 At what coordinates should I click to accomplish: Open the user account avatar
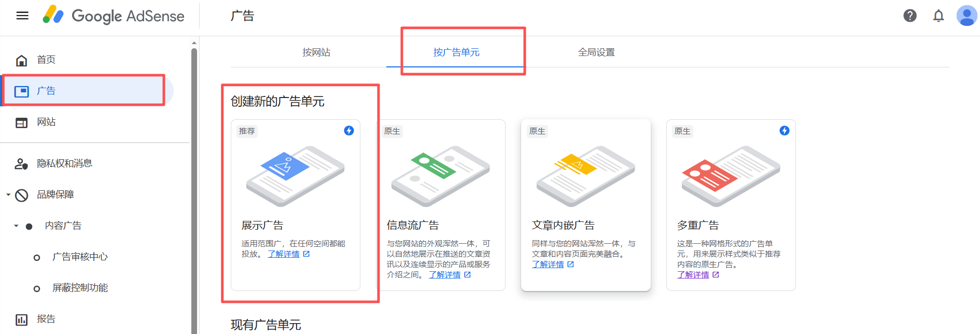966,16
